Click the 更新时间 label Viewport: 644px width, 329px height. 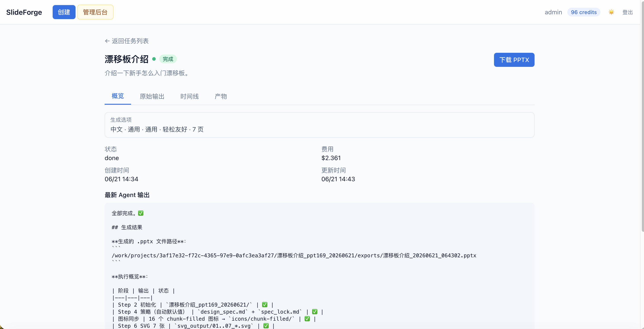pos(333,170)
